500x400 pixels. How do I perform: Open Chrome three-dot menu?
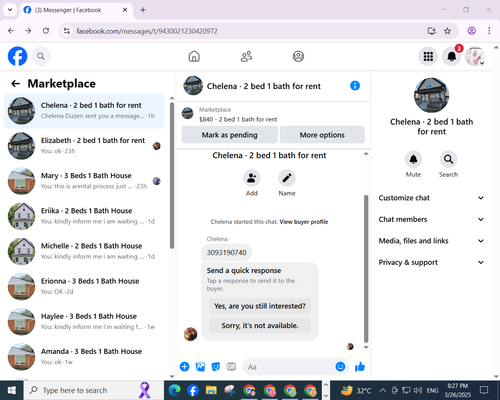click(489, 31)
